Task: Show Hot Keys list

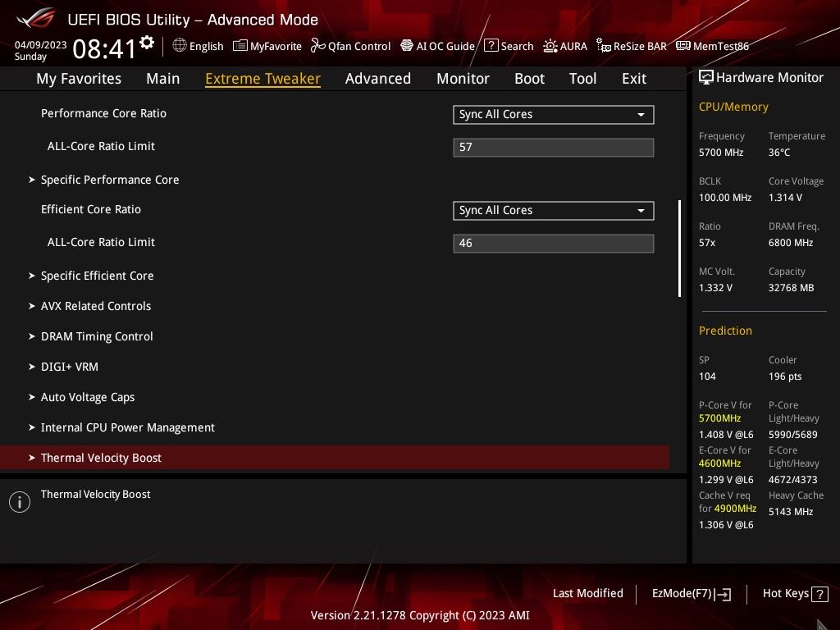Action: click(x=795, y=594)
